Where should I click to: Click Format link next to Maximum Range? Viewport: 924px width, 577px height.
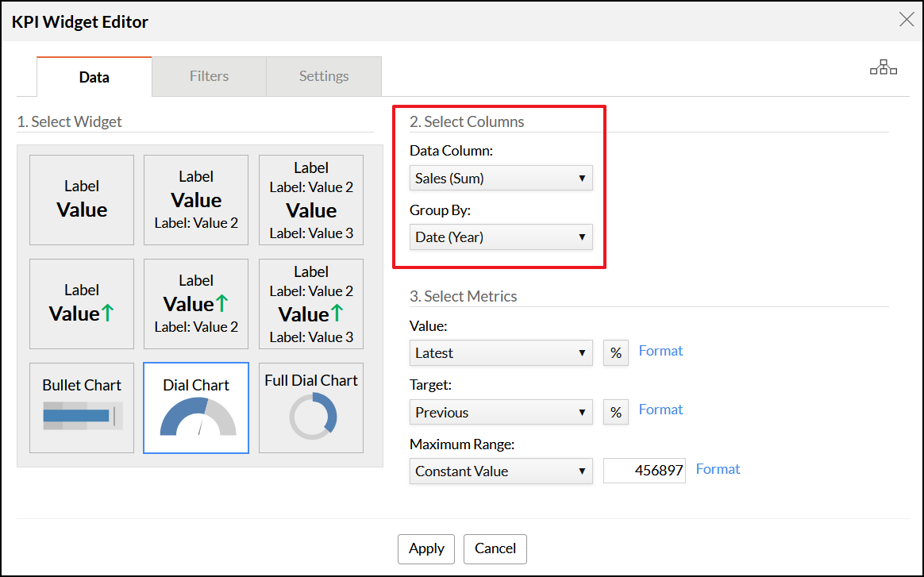point(718,469)
